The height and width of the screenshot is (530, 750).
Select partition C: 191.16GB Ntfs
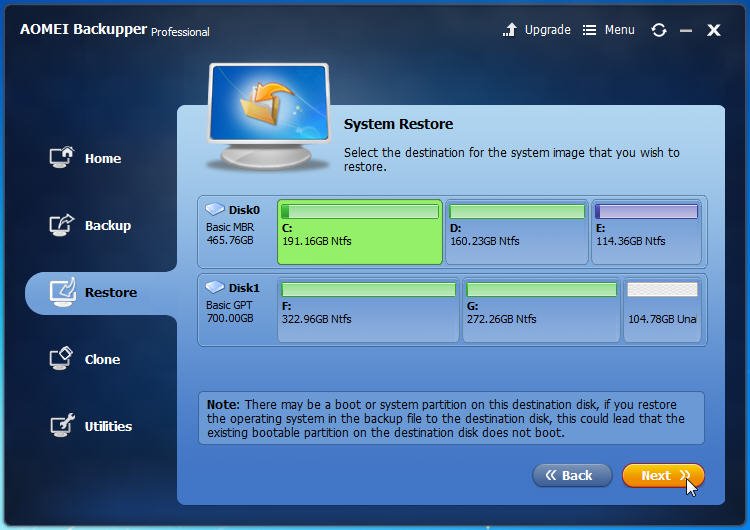(360, 232)
